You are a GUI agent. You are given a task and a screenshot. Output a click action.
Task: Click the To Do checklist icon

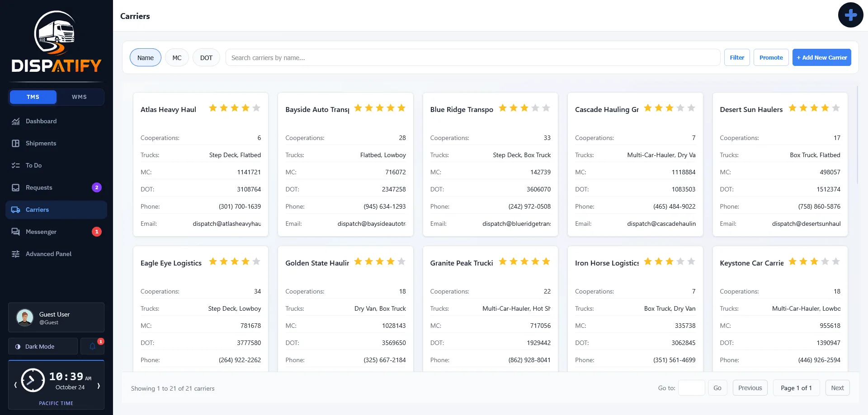pyautogui.click(x=16, y=166)
